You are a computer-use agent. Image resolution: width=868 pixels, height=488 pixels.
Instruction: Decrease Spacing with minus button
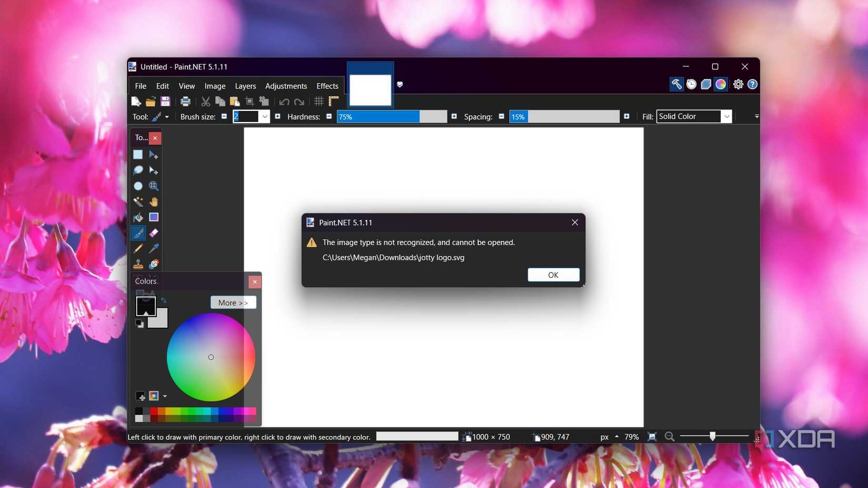click(501, 117)
